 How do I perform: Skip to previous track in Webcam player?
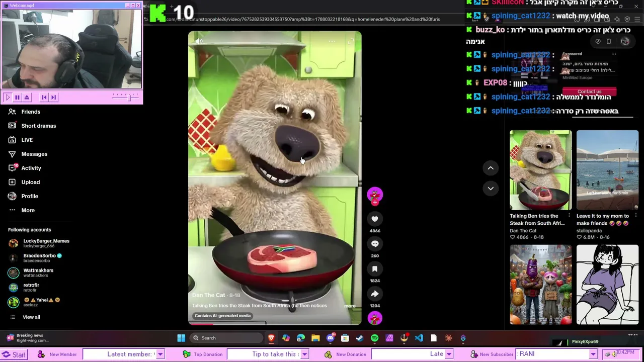pyautogui.click(x=44, y=98)
